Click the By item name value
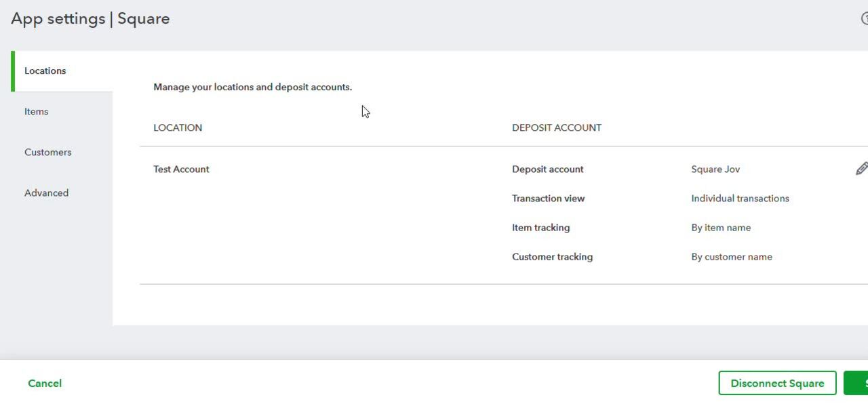Image resolution: width=868 pixels, height=406 pixels. [721, 228]
